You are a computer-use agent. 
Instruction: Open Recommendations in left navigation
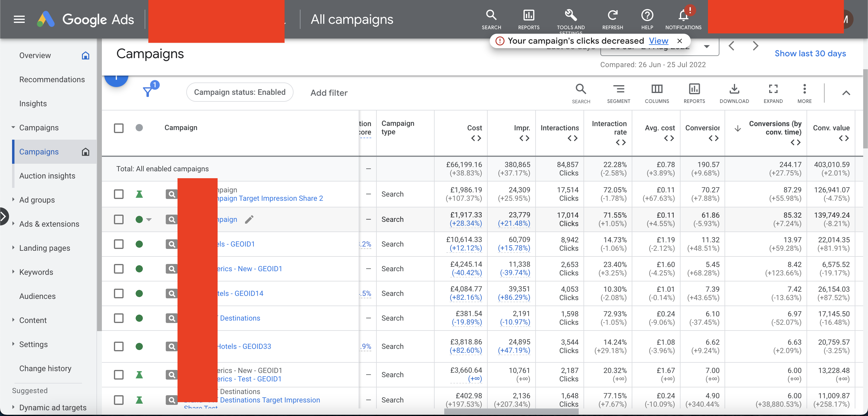pyautogui.click(x=52, y=79)
